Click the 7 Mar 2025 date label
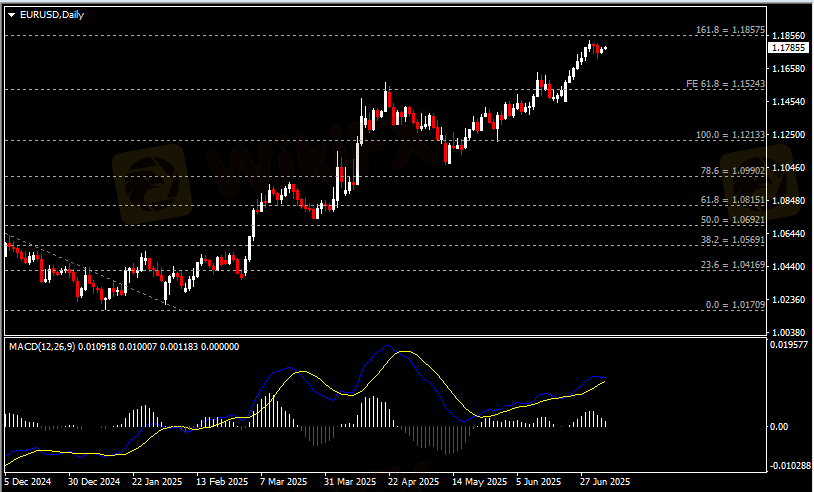This screenshot has height=492, width=814. point(284,482)
